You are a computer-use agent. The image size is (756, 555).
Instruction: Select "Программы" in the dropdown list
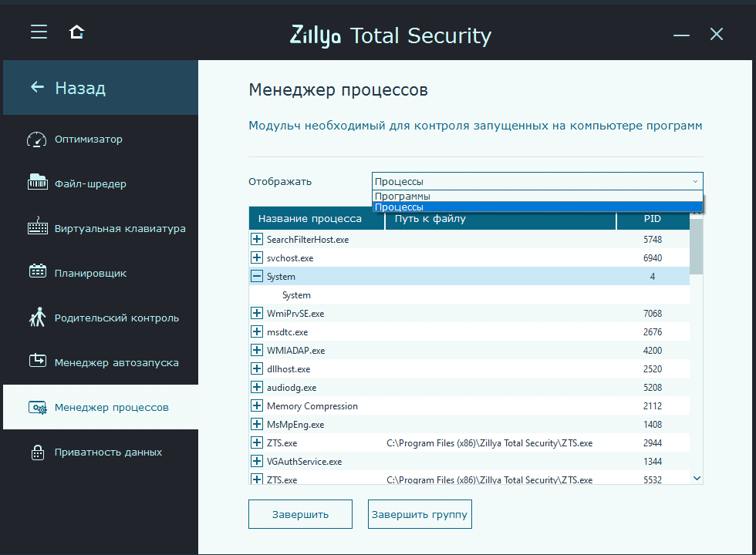coord(402,197)
